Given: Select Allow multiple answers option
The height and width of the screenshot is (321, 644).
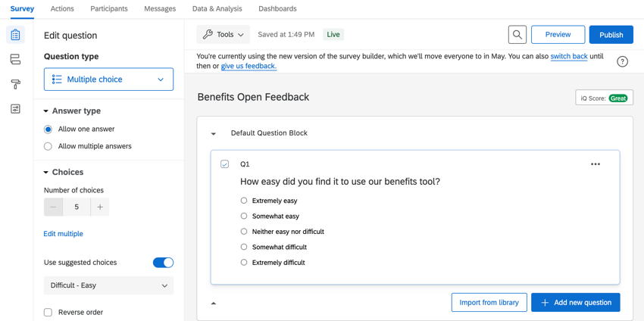Looking at the screenshot, I should tap(48, 146).
